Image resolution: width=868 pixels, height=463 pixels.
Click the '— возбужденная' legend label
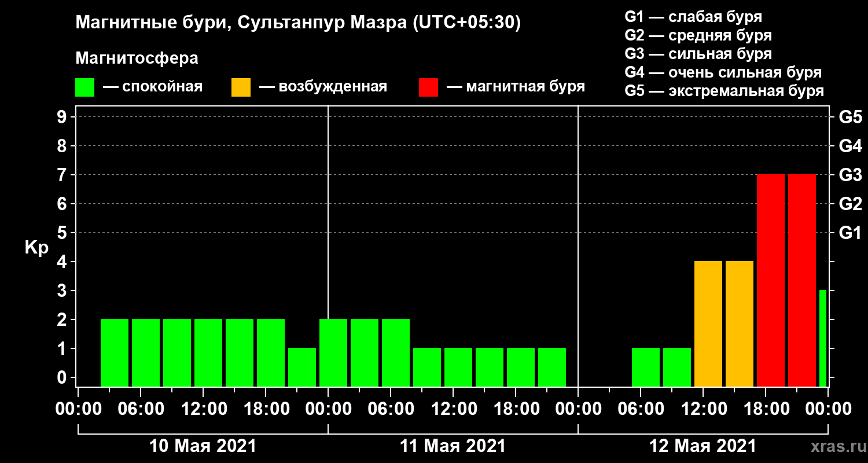point(323,87)
